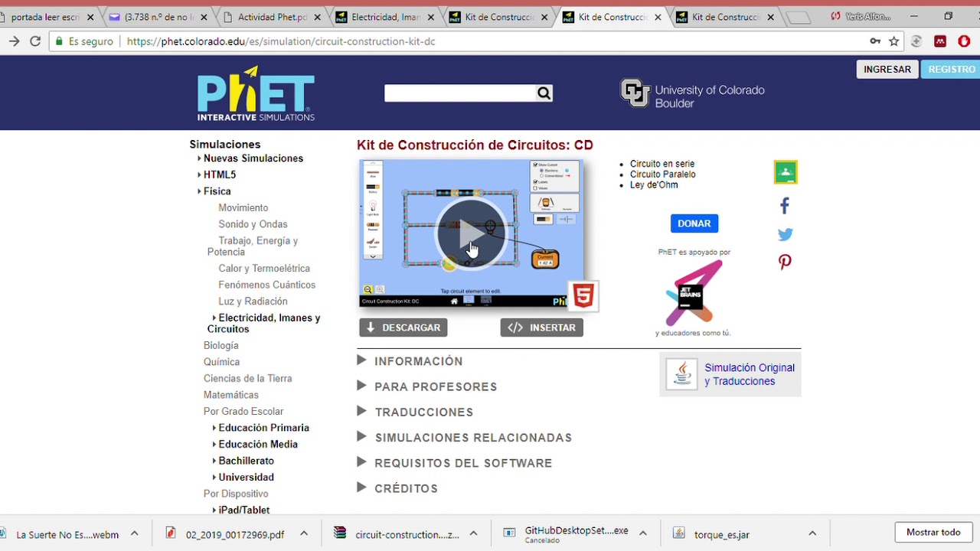
Task: Open 'Simulación Original y Traducciones' link
Action: tap(750, 374)
